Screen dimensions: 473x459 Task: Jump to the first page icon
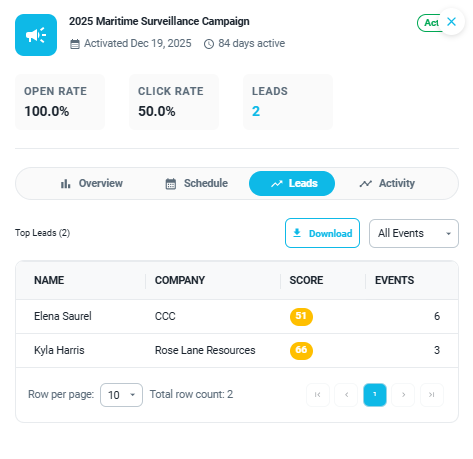pos(318,395)
